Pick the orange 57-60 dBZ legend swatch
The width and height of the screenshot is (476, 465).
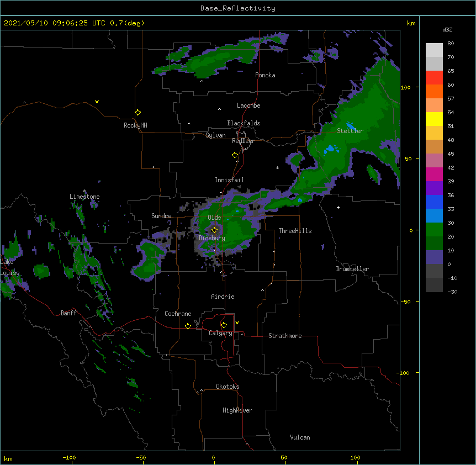click(434, 91)
